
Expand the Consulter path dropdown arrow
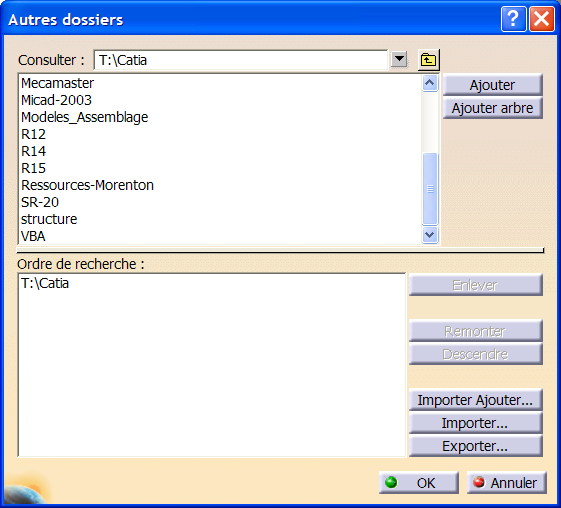coord(399,59)
